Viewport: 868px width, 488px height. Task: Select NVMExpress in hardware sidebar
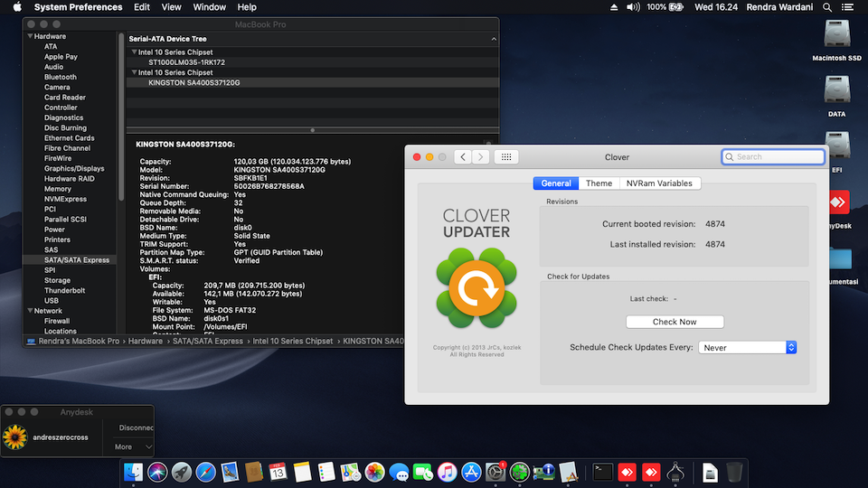coord(65,199)
